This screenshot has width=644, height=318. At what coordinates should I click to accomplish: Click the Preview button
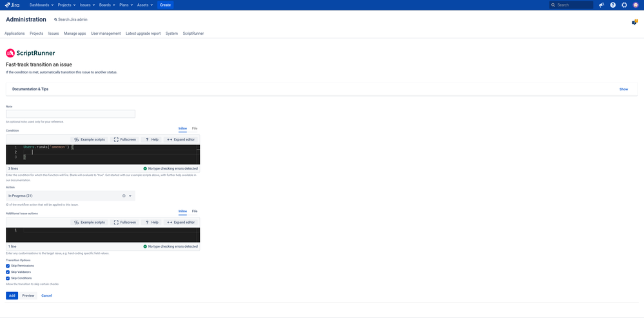[x=28, y=295]
